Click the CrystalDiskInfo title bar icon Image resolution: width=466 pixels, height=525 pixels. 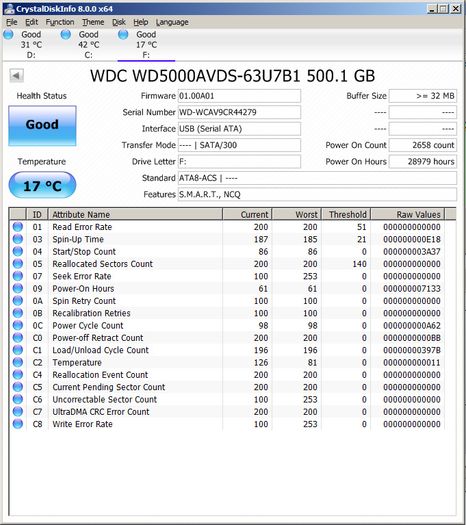tap(9, 9)
